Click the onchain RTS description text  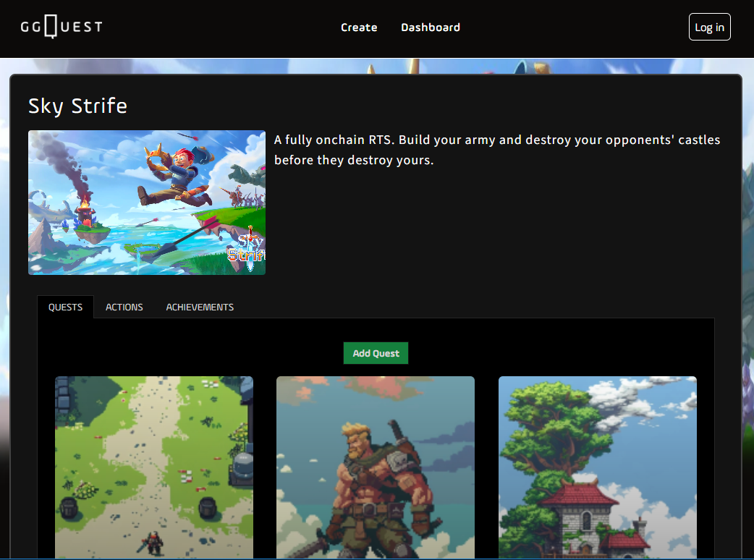tap(497, 150)
